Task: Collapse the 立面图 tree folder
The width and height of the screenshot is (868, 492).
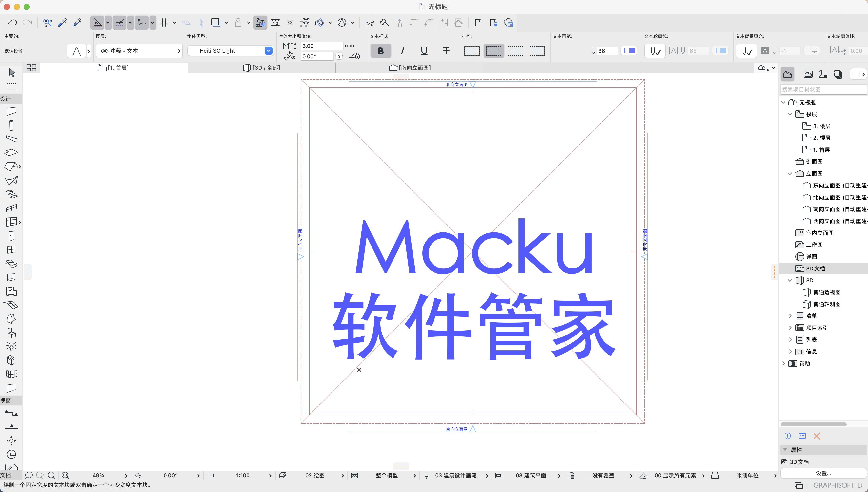Action: [x=790, y=174]
